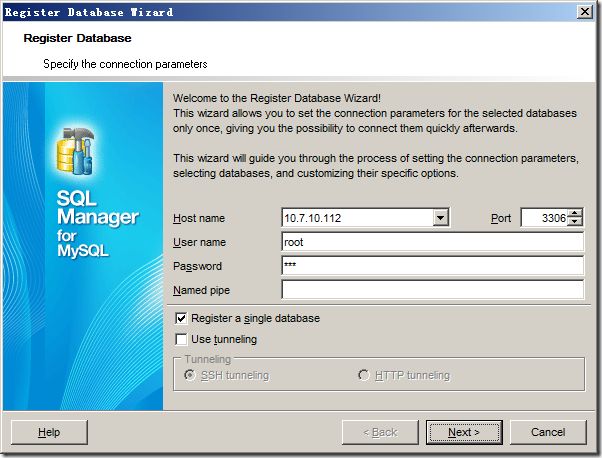The width and height of the screenshot is (602, 458).
Task: Click the Named pipe label
Action: pyautogui.click(x=201, y=290)
